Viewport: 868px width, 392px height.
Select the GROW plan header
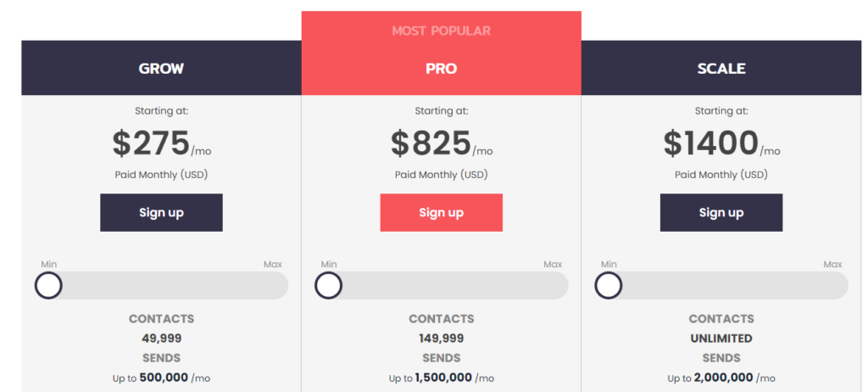click(x=161, y=69)
